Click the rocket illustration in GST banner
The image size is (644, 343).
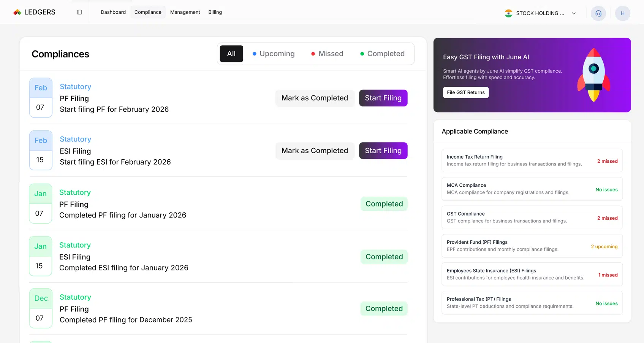[593, 75]
